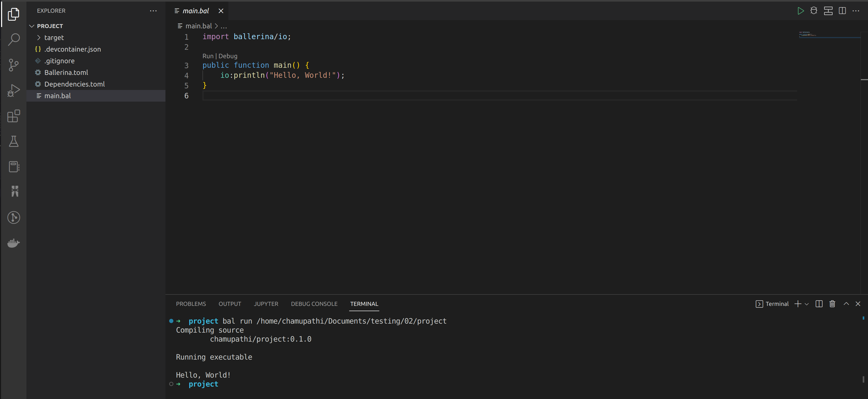Open the Docker whale icon
The height and width of the screenshot is (399, 868).
coord(13,243)
